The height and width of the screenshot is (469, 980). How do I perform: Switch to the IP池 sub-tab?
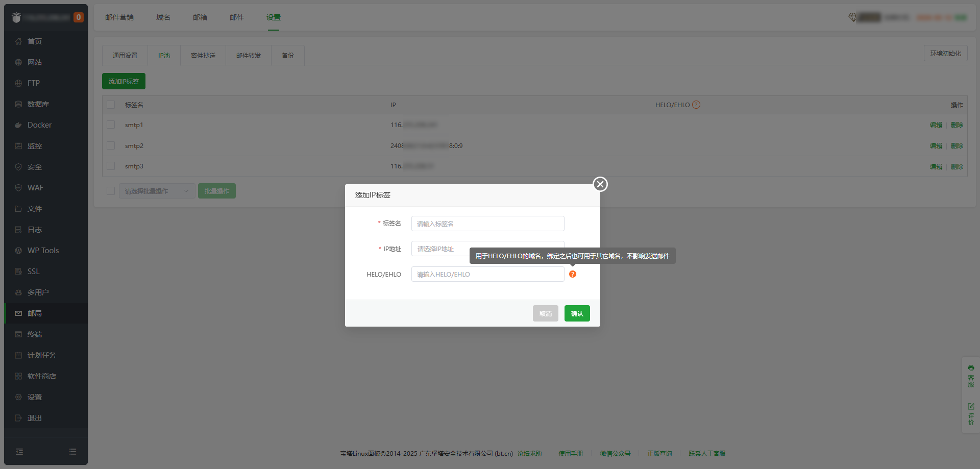164,55
